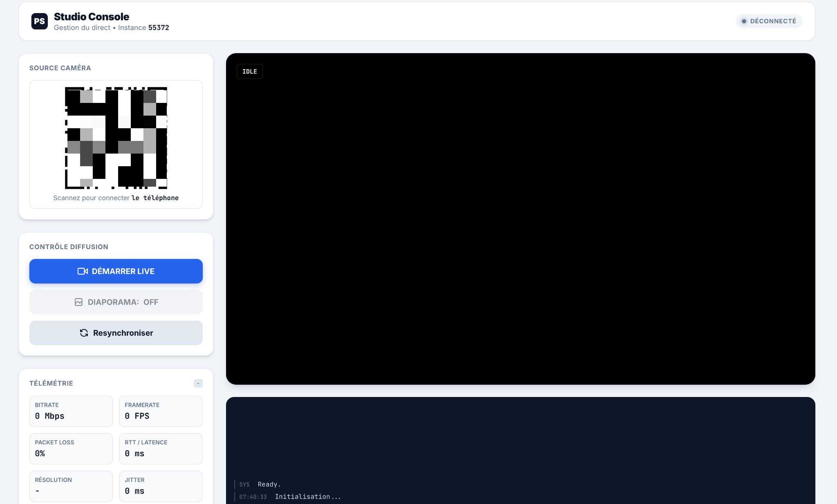
Task: Click the IDLE badge on the video preview
Action: pyautogui.click(x=250, y=71)
